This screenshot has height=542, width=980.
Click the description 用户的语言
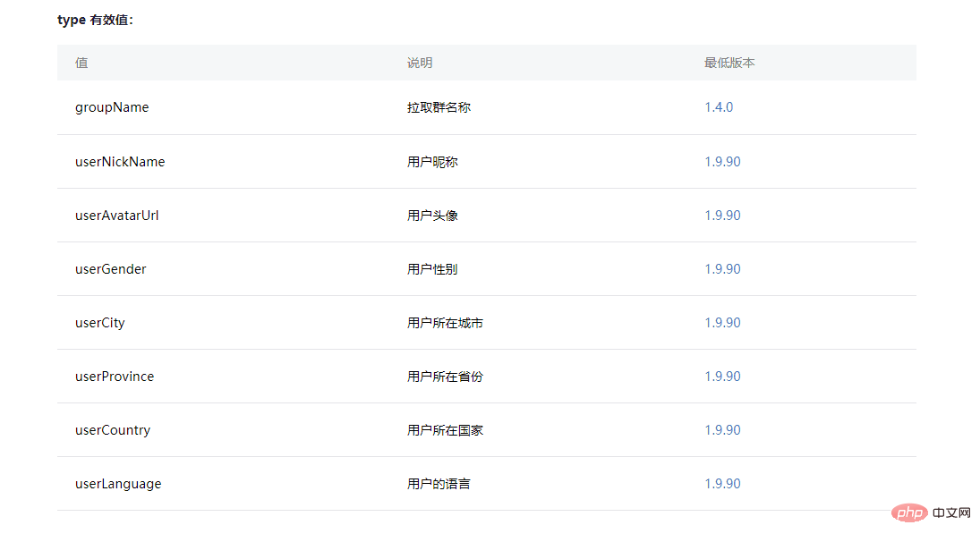pyautogui.click(x=439, y=484)
